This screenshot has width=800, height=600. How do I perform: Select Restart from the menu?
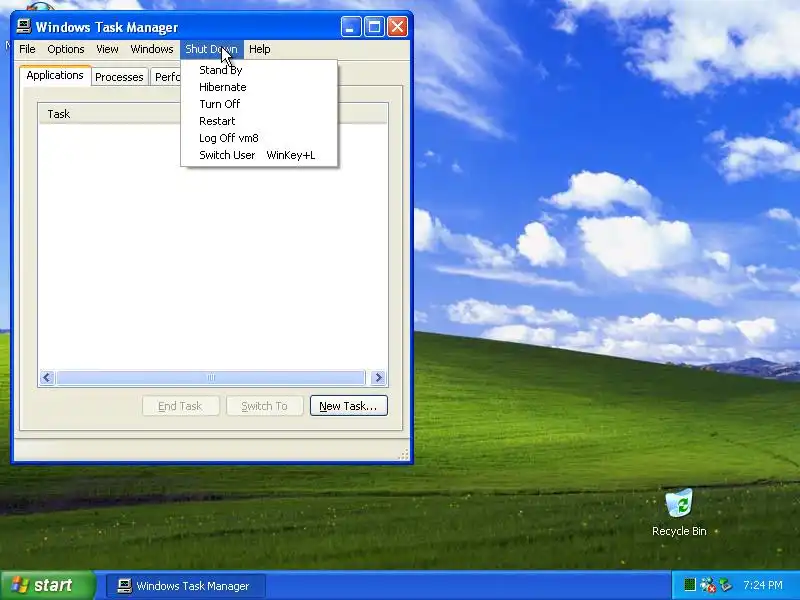(259, 121)
